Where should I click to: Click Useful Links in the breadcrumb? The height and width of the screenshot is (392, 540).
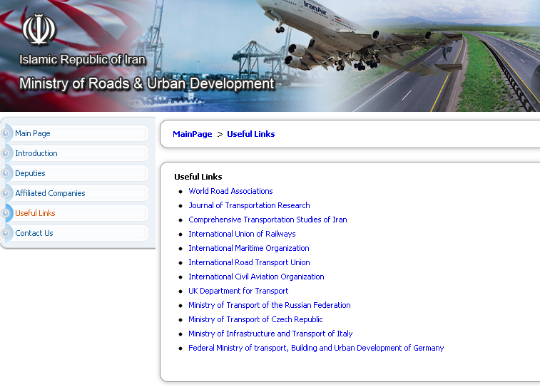(250, 134)
